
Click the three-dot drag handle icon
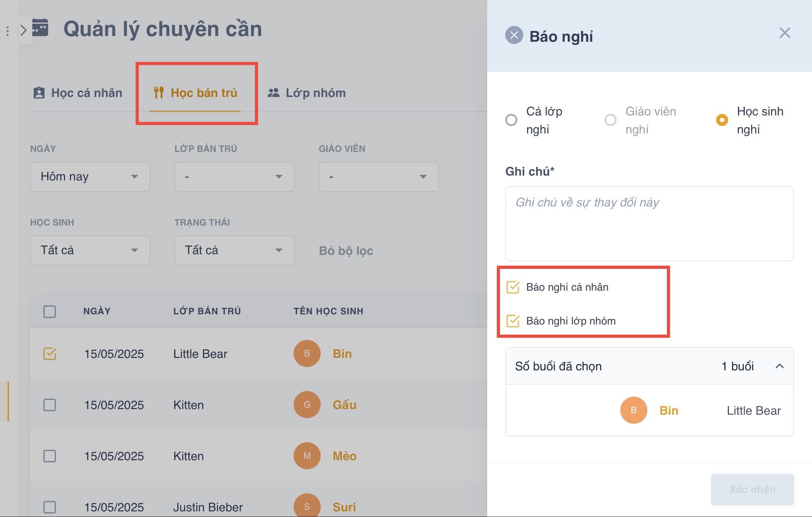point(8,31)
